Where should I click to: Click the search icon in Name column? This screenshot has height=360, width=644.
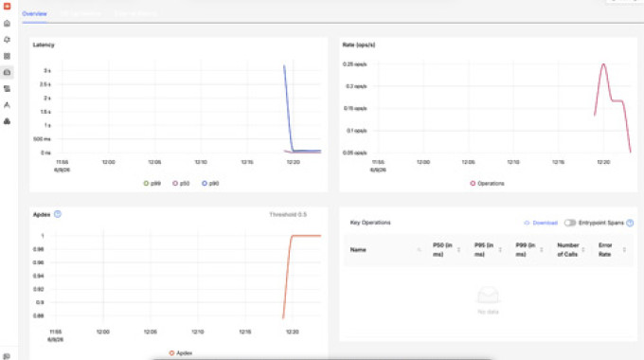[419, 250]
